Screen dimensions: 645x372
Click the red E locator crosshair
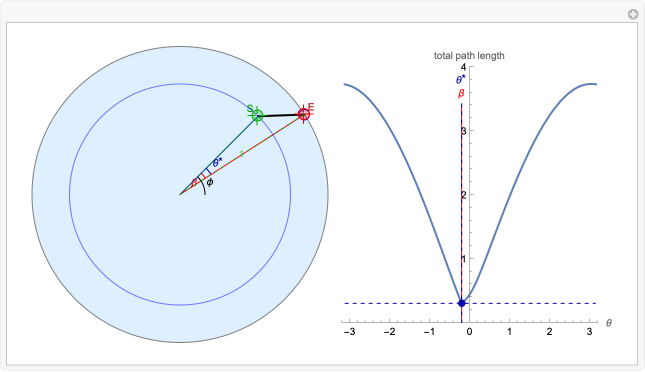point(304,114)
